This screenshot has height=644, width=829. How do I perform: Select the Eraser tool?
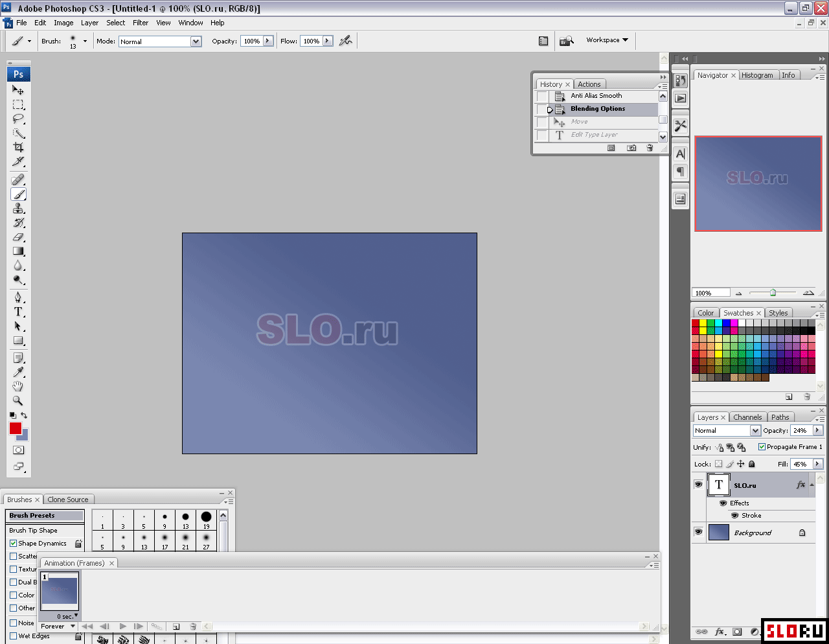click(x=18, y=236)
